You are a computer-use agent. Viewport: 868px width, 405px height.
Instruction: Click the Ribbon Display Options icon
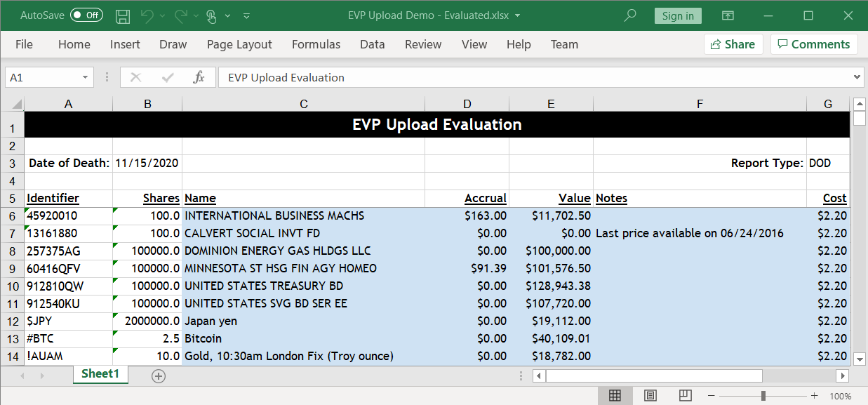click(728, 15)
